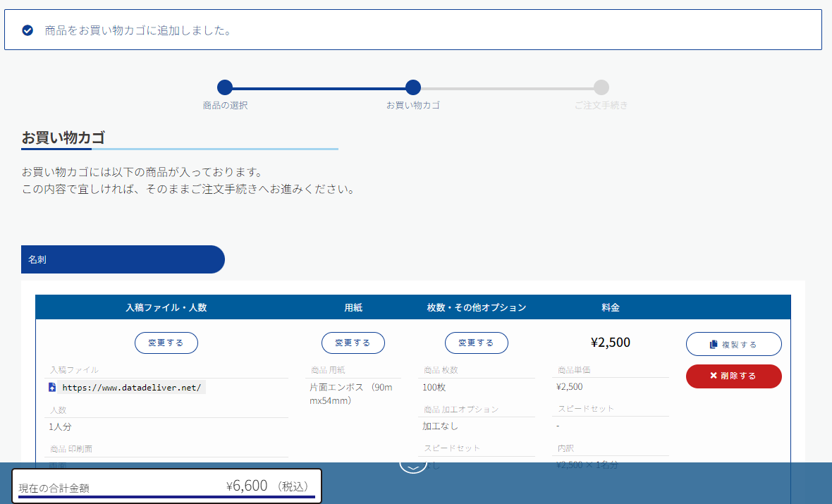The width and height of the screenshot is (832, 504).
Task: Click 変更する under 枚数・その他オプション
Action: tap(476, 343)
